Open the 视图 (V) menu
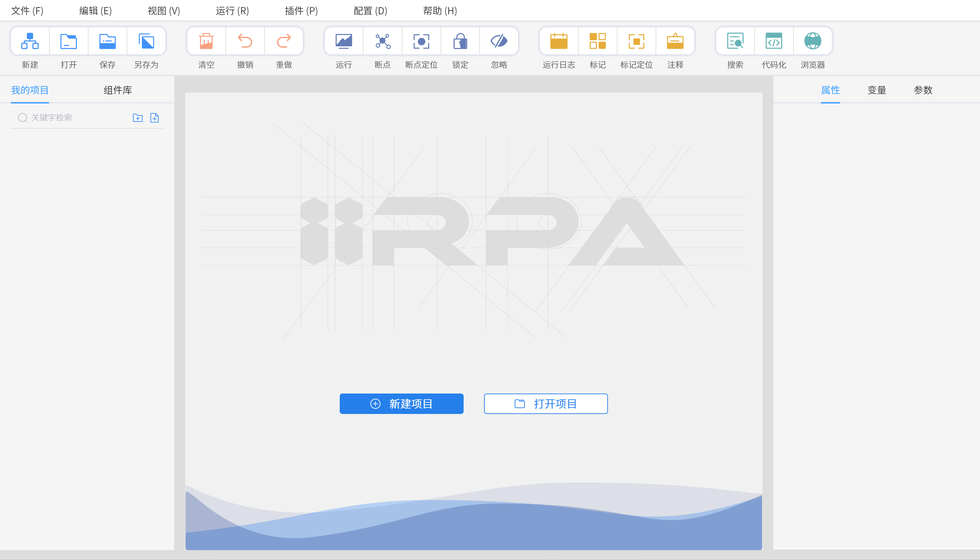Screen dimensions: 980x560 tap(164, 11)
